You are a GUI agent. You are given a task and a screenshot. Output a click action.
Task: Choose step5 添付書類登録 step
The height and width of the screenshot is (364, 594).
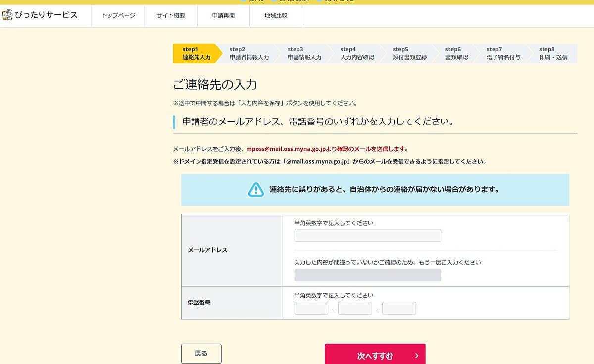coord(409,53)
